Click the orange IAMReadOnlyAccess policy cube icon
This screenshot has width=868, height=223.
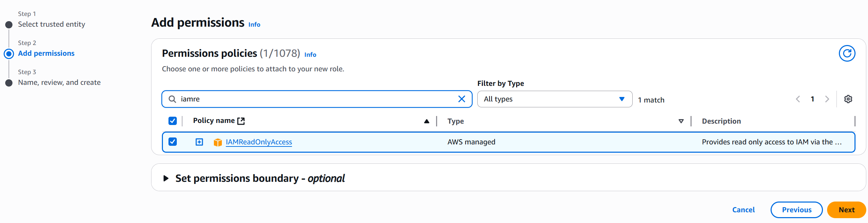(218, 142)
